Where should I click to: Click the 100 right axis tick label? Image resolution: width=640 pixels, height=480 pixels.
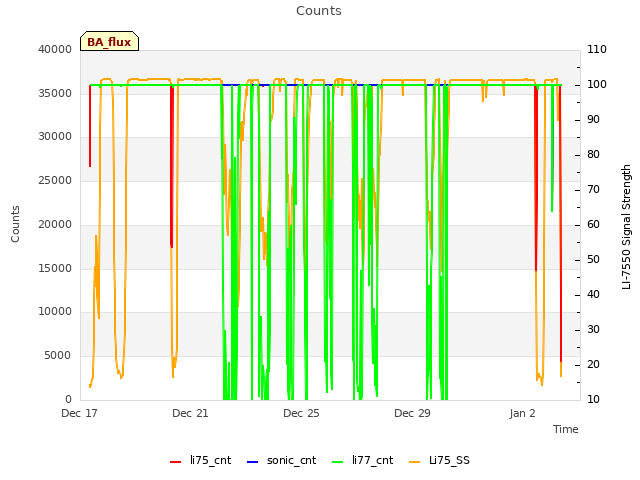[597, 84]
